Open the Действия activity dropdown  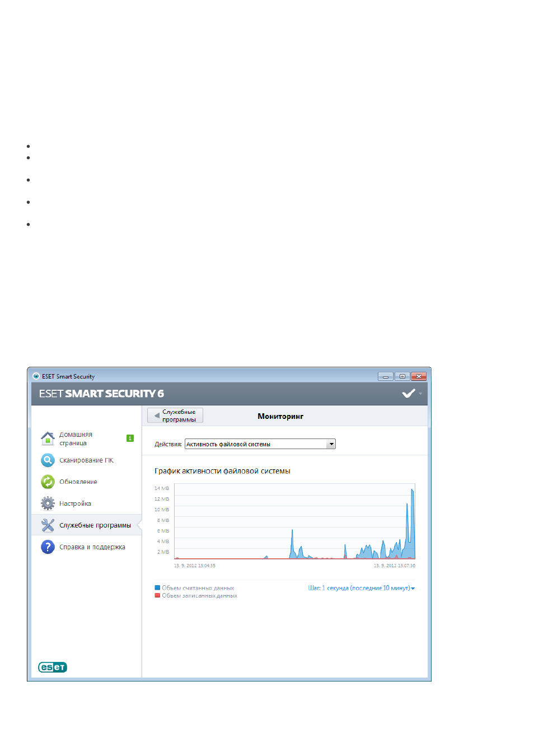pos(260,444)
